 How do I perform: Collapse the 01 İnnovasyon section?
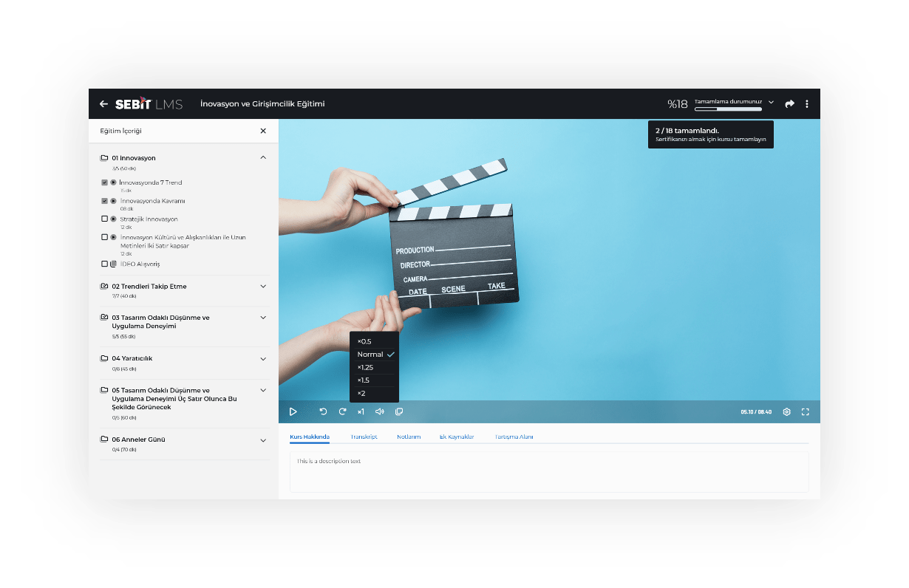(x=263, y=157)
